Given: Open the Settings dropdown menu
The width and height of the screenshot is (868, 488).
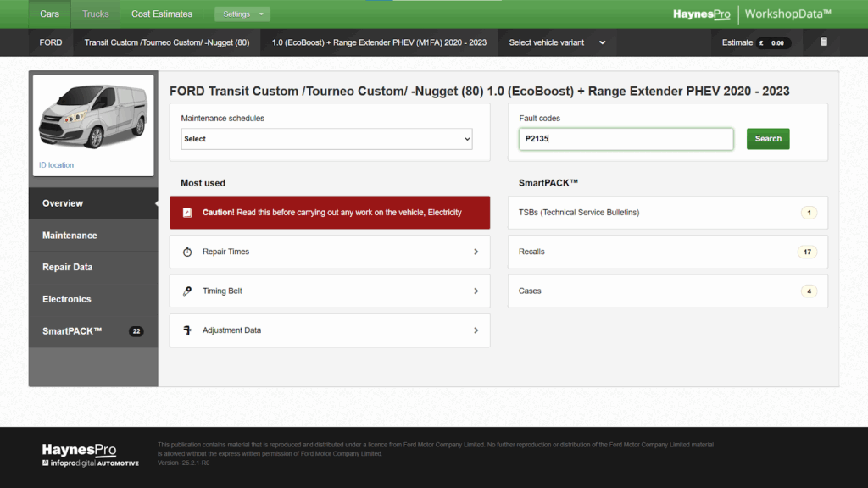Looking at the screenshot, I should coord(242,14).
